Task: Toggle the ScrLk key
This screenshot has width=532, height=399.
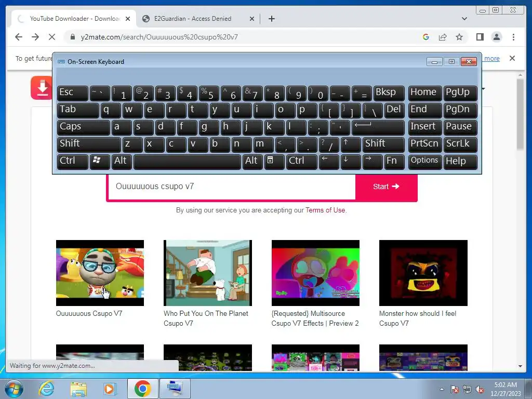Action: click(460, 144)
